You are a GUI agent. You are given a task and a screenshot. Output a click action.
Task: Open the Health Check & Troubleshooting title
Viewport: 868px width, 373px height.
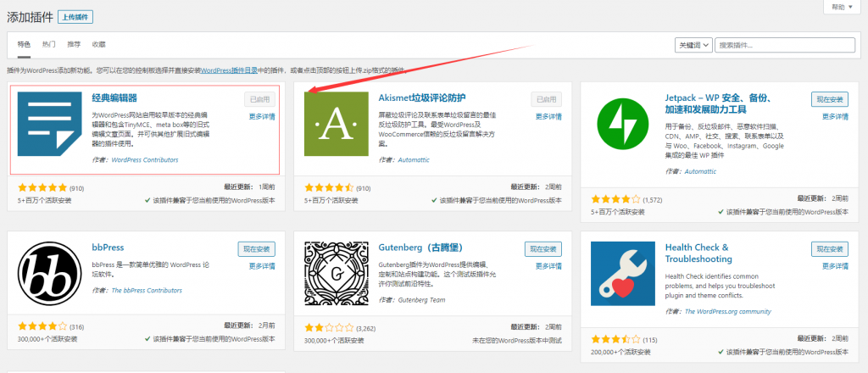pyautogui.click(x=698, y=253)
